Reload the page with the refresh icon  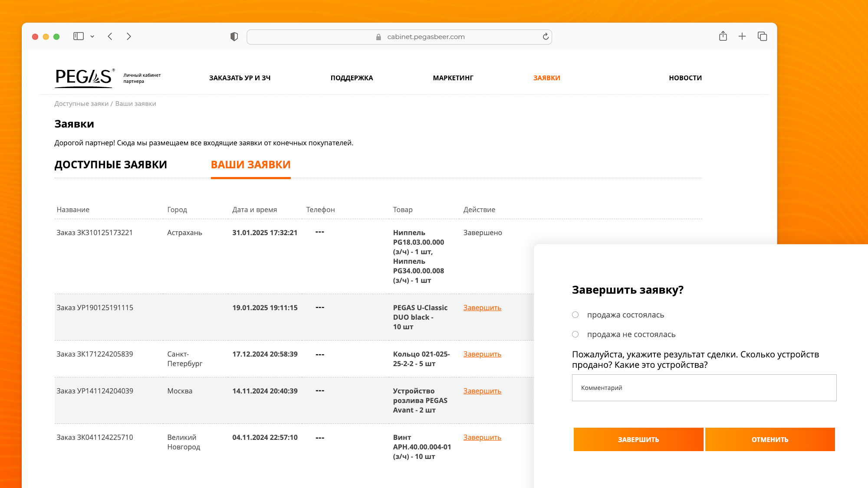[x=546, y=37]
